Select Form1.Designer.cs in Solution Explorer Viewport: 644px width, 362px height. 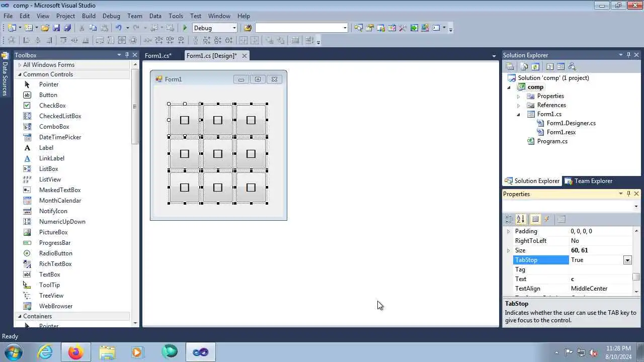[571, 123]
